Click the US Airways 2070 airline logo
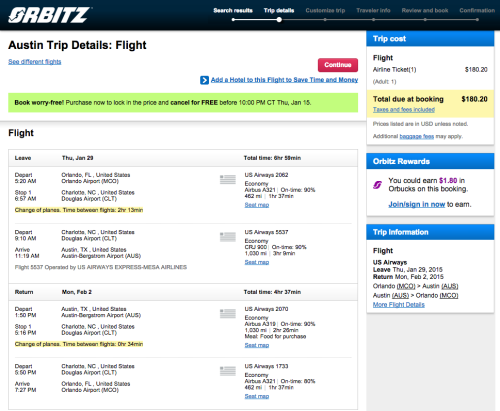 click(228, 314)
